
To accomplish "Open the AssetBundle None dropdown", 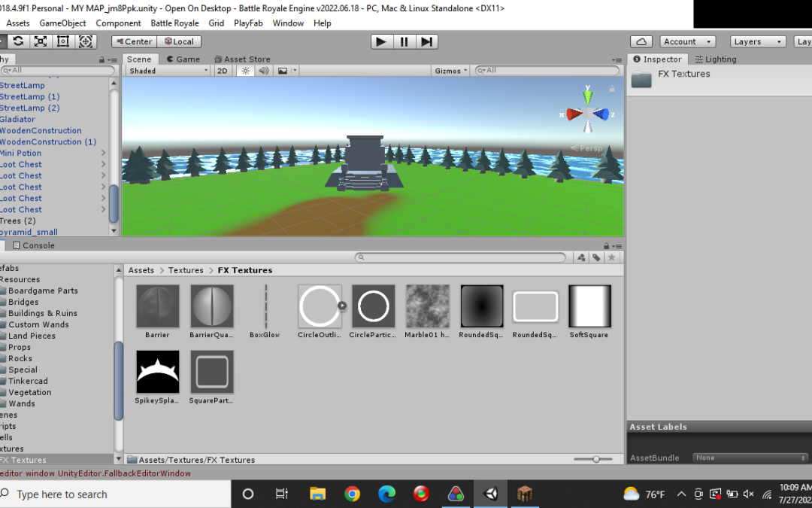I will (750, 458).
